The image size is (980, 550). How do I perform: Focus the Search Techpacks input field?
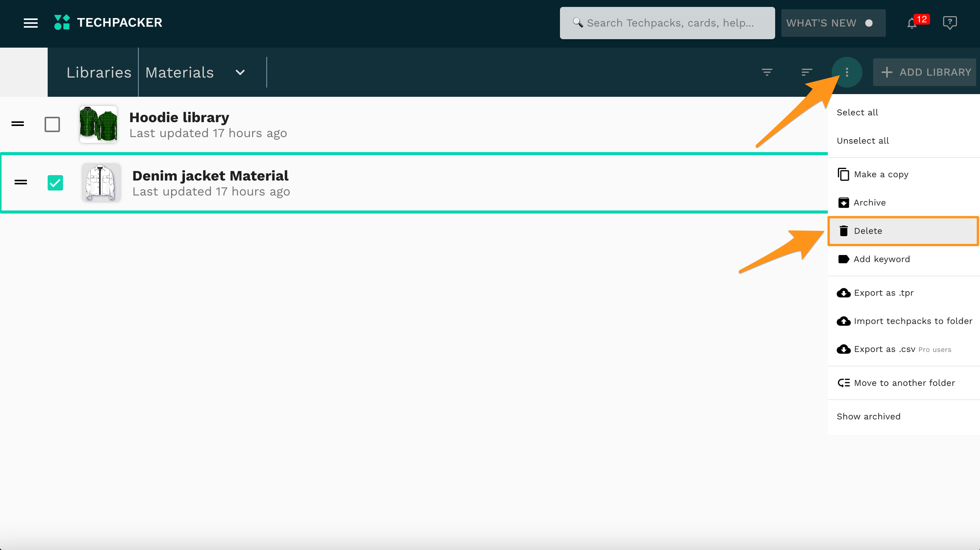point(667,23)
